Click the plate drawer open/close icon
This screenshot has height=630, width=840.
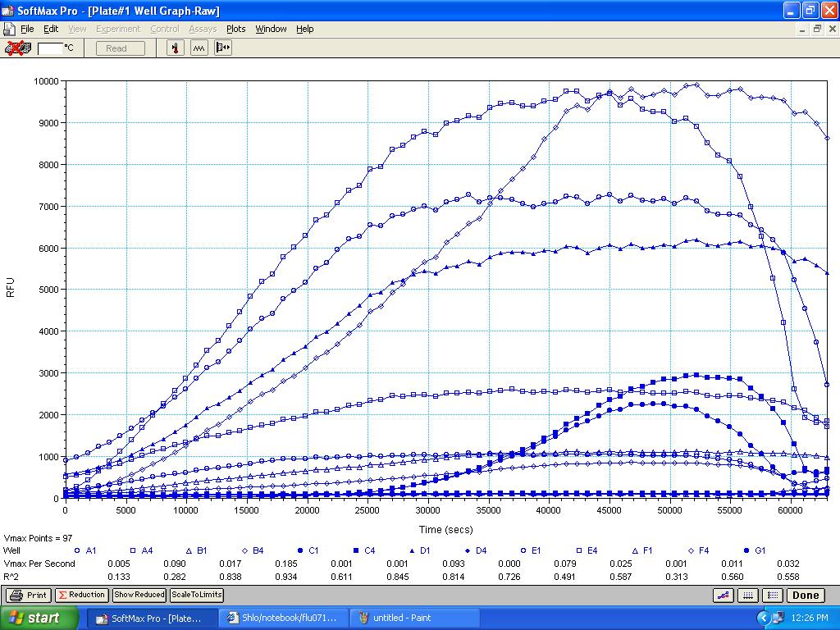click(223, 48)
